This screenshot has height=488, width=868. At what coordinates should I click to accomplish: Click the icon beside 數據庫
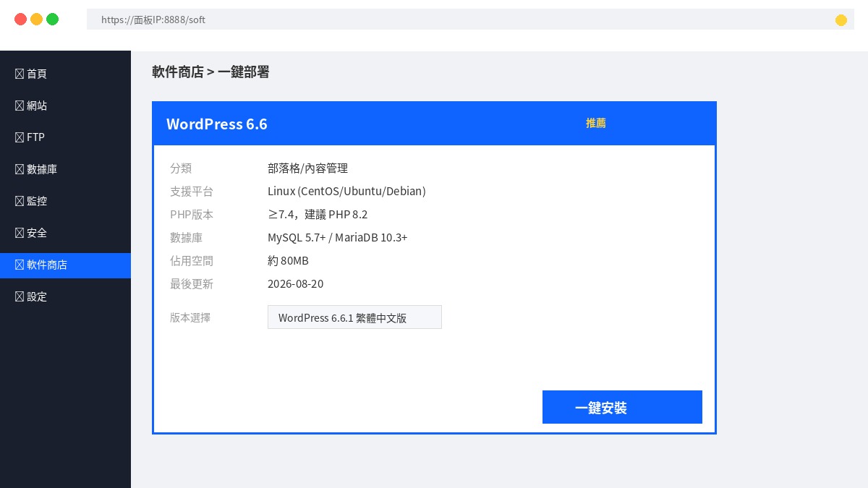(x=20, y=169)
